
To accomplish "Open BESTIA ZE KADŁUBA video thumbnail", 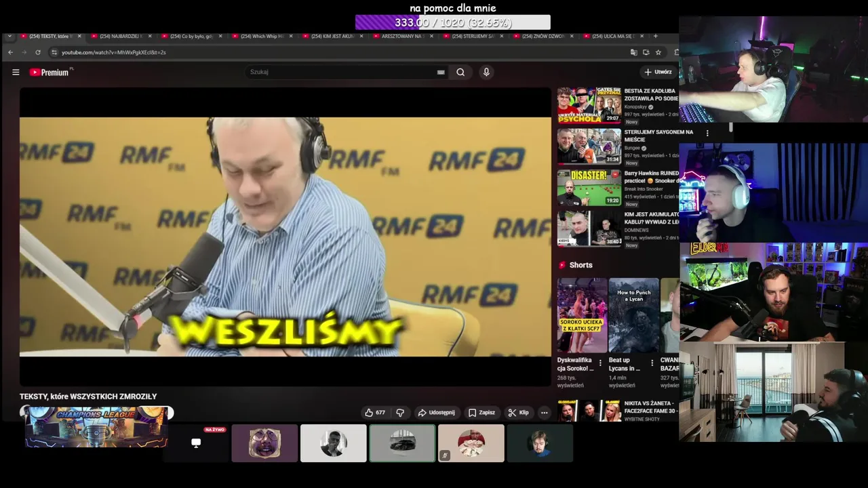I will click(589, 105).
